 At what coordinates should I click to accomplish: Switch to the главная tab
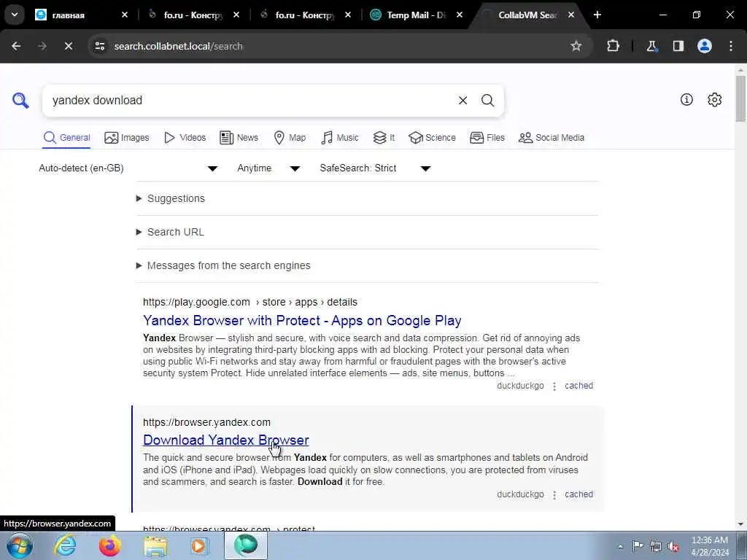81,15
